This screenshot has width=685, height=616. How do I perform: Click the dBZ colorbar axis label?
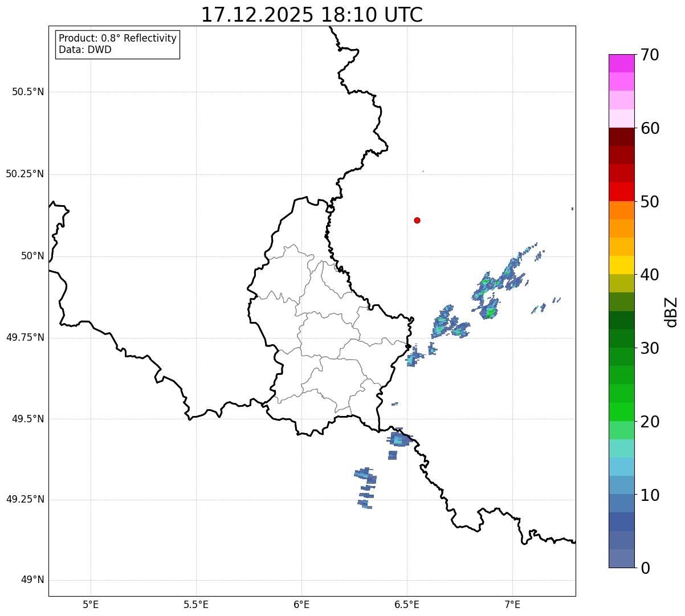coord(671,312)
